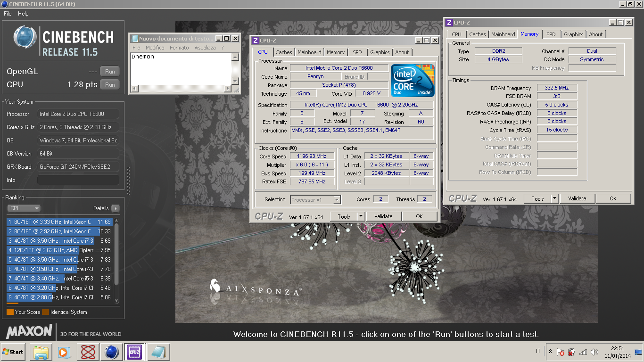Click the Intel Core 2 Duo logo
Viewport: 644px width, 362px height.
click(413, 81)
